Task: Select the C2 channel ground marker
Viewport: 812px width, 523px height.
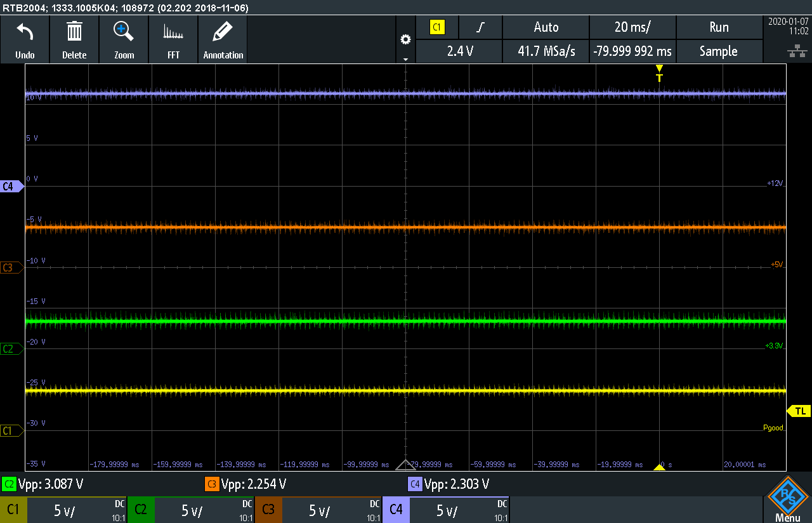Action: 11,349
